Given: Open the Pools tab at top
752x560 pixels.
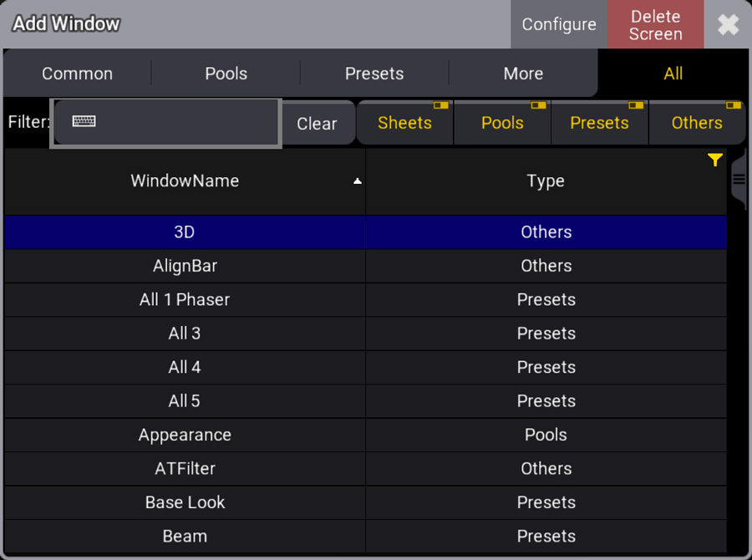Looking at the screenshot, I should (226, 74).
